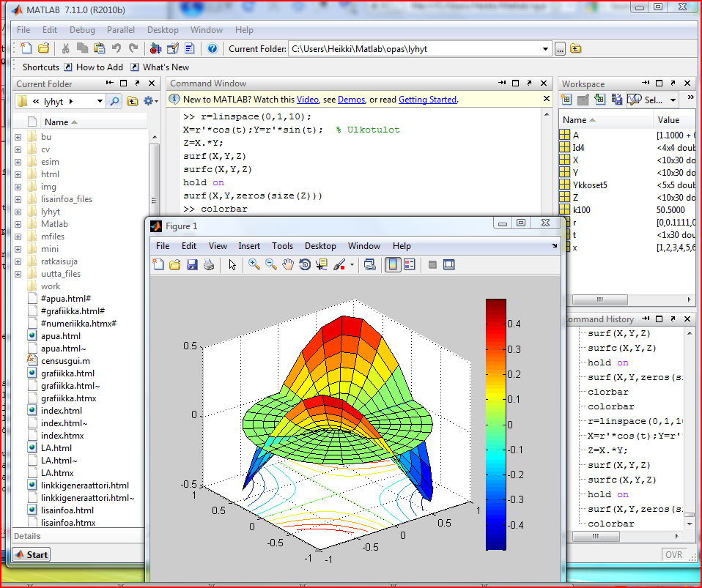Toggle the Insert Legend button
The height and width of the screenshot is (588, 702).
click(x=410, y=265)
